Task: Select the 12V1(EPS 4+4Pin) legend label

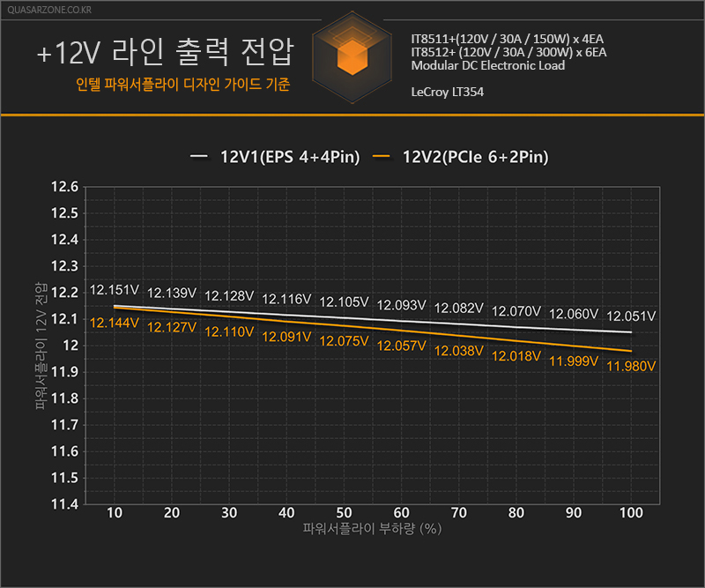Action: pyautogui.click(x=290, y=157)
